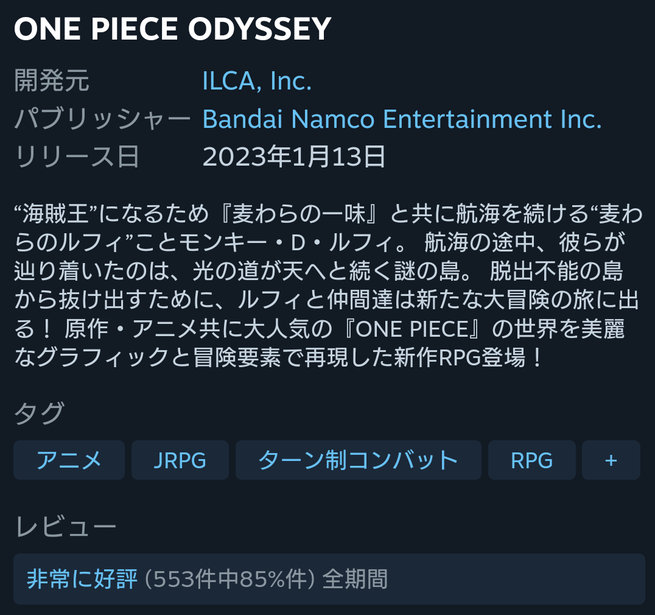Click the 開発元 label

[52, 81]
